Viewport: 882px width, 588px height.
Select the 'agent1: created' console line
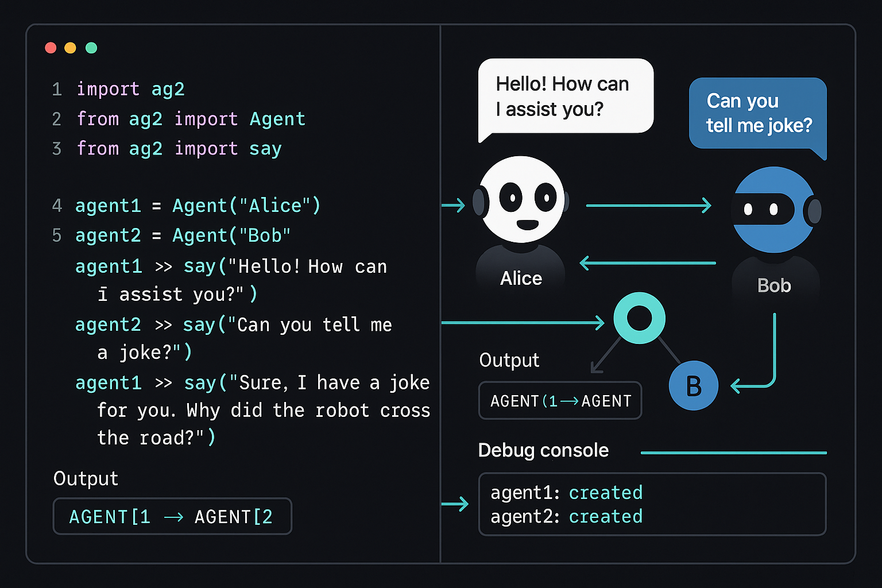[567, 493]
